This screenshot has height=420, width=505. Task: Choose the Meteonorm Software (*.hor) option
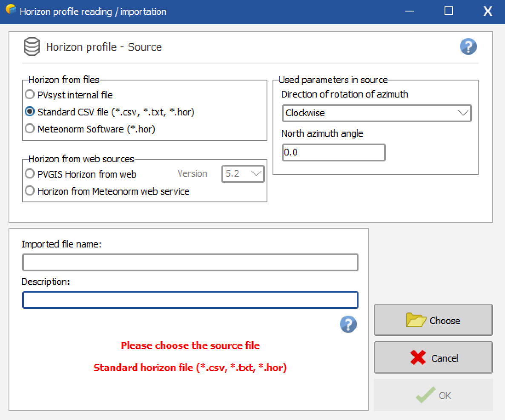[30, 129]
